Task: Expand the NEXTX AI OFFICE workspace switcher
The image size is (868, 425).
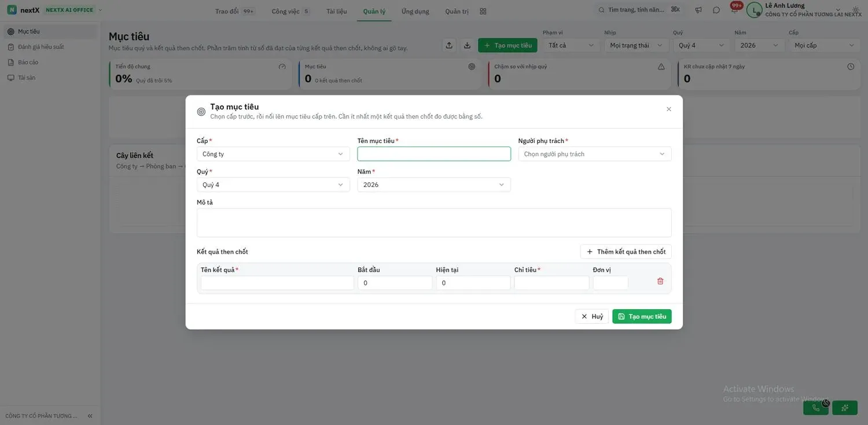Action: click(x=73, y=10)
